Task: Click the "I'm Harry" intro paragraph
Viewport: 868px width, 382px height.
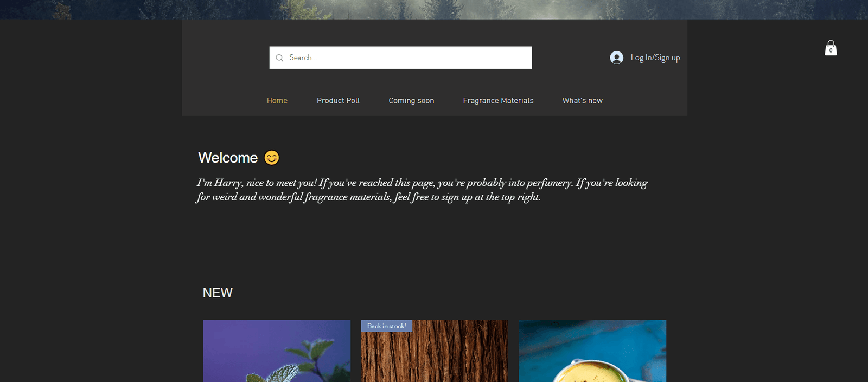Action: tap(422, 190)
